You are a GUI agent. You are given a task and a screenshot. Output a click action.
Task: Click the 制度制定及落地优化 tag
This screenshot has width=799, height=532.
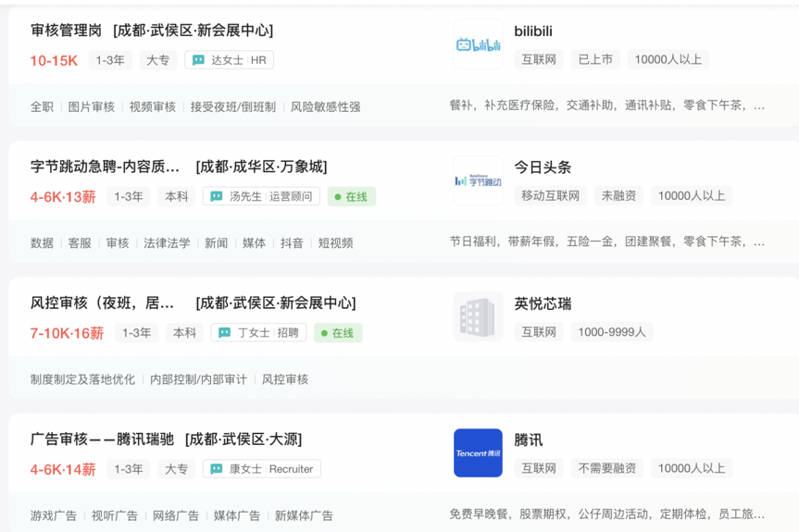(83, 379)
